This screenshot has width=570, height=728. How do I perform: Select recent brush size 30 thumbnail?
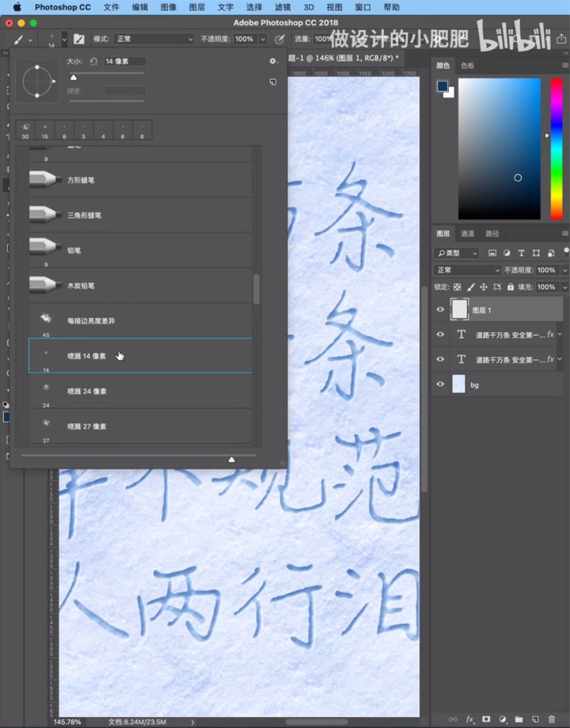[x=25, y=130]
